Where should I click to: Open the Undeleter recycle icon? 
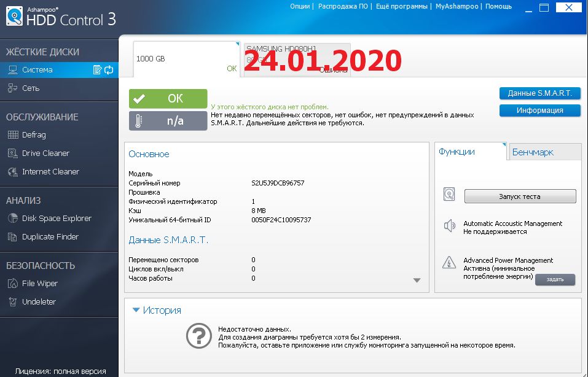13,301
